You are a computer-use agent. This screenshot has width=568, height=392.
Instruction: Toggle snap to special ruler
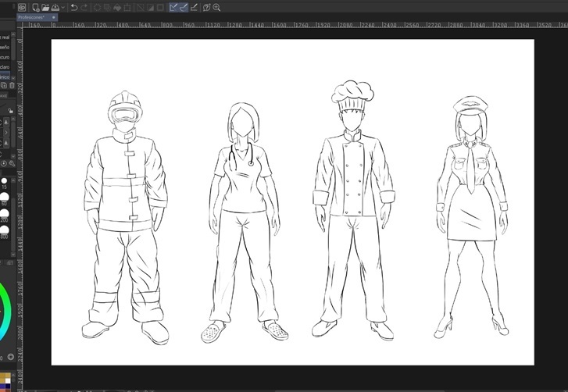[x=184, y=7]
